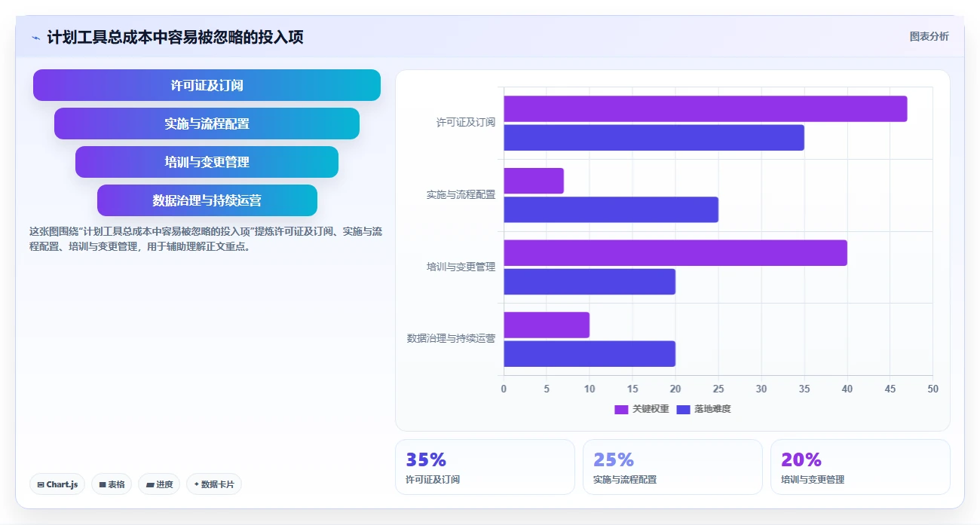The width and height of the screenshot is (980, 525).
Task: Click the 进度 tag chip
Action: point(159,484)
